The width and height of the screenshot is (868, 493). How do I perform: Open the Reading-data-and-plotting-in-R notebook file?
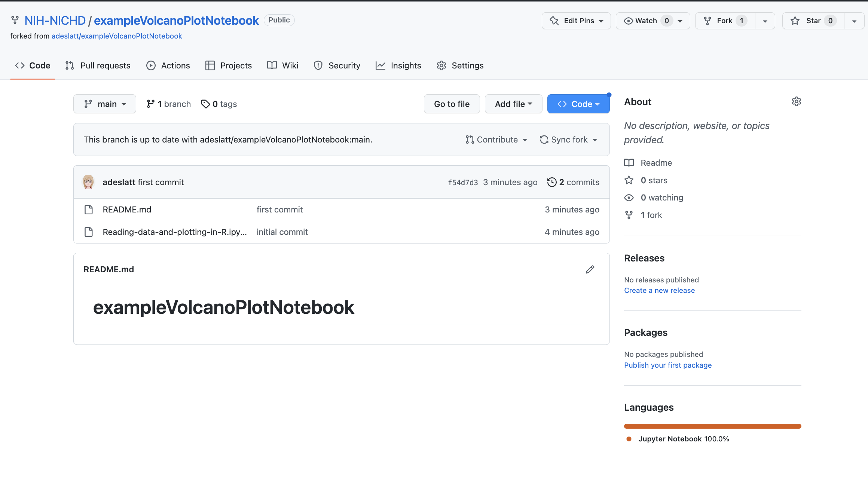[x=175, y=232]
